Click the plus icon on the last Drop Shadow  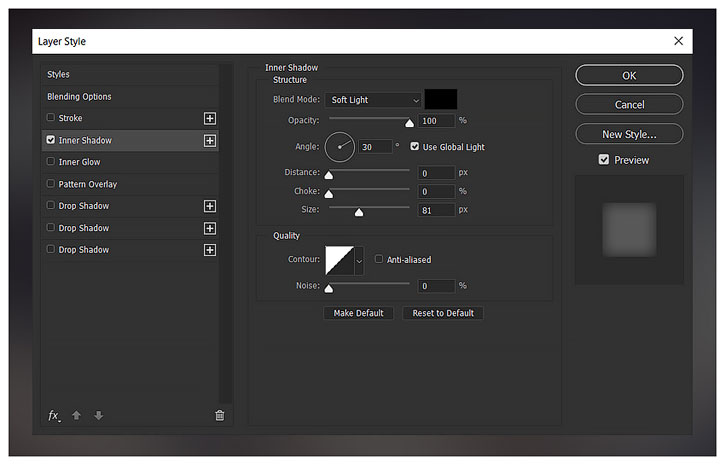pos(210,250)
